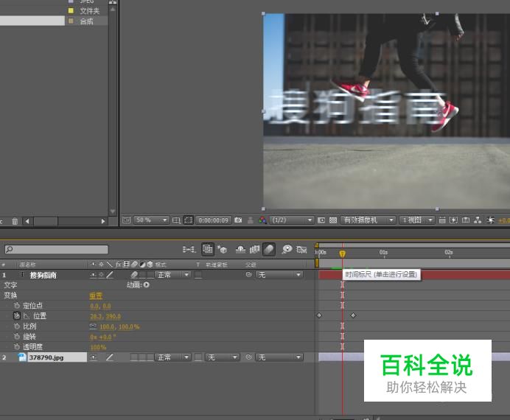Viewport: 510px width, 420px height.
Task: Toggle hide shy layers button
Action: [x=240, y=249]
